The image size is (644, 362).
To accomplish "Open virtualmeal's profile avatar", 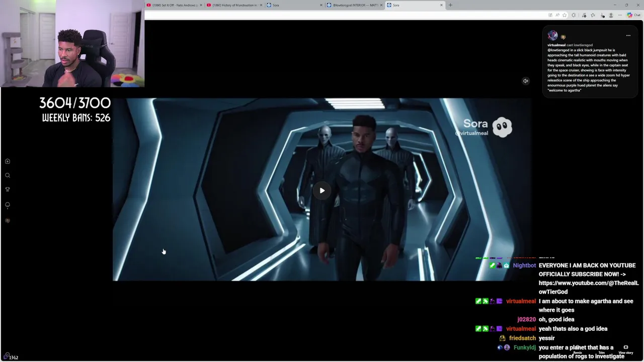I will click(x=552, y=35).
